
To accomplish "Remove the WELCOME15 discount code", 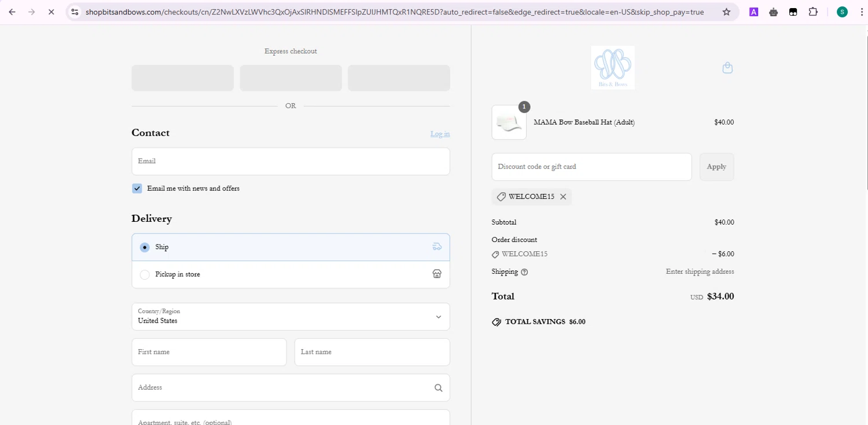I will coord(563,197).
